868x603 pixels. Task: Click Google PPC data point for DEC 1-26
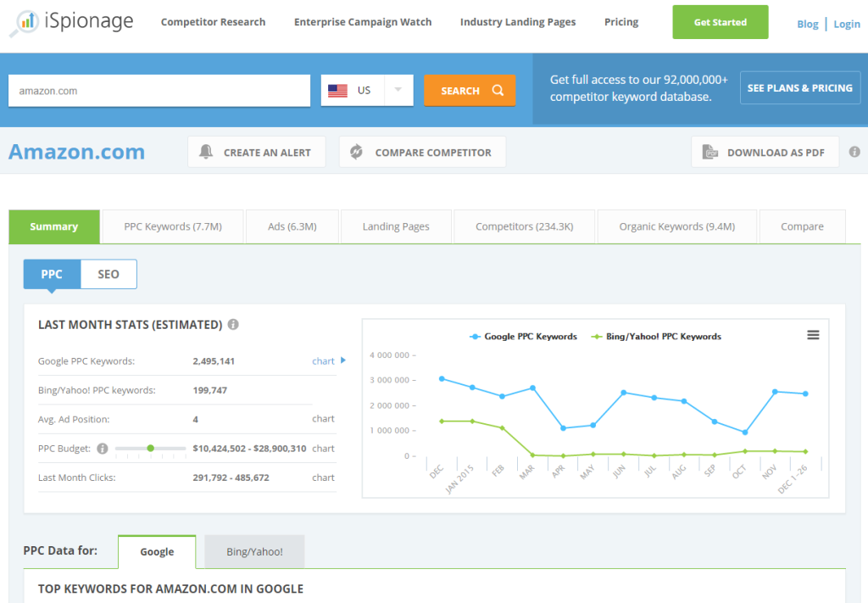coord(805,394)
